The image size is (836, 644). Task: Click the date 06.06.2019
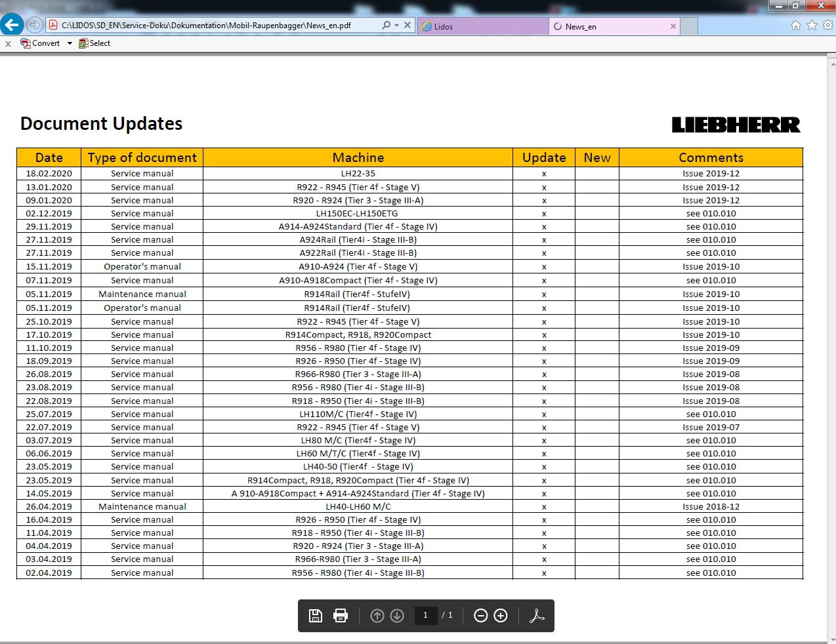click(49, 453)
